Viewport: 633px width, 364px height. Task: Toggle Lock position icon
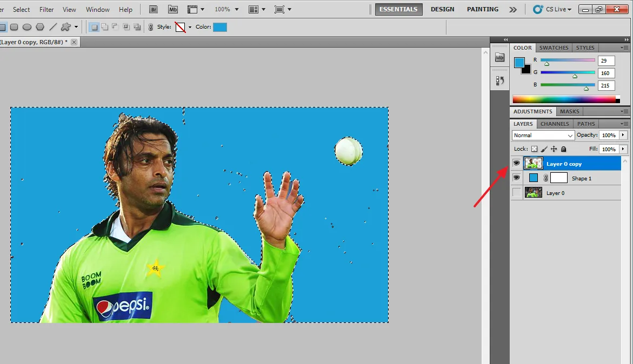[554, 149]
